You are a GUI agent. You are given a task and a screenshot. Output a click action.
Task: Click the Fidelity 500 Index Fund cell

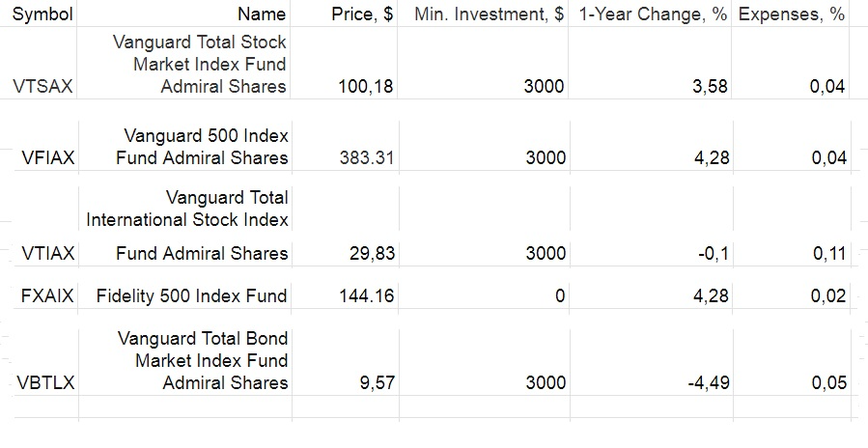(191, 296)
